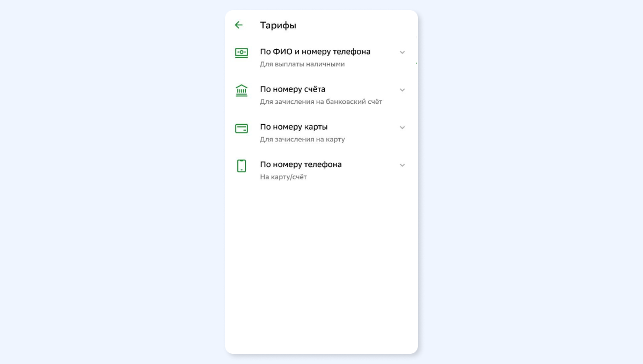This screenshot has height=364, width=643.
Task: Expand the 'По номеру счёта' chevron
Action: (x=402, y=90)
